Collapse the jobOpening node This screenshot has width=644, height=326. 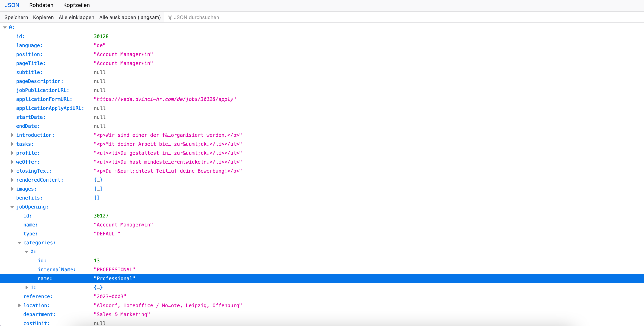[x=12, y=207]
